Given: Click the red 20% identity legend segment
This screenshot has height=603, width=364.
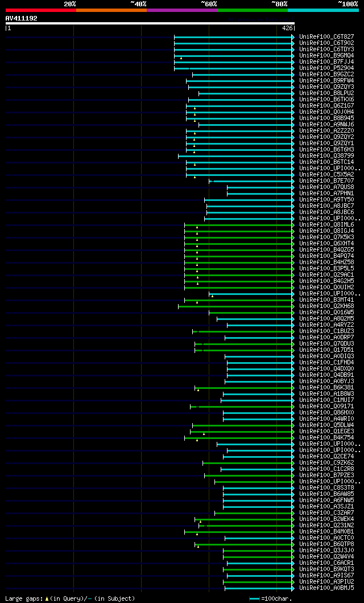Looking at the screenshot, I should 41,10.
